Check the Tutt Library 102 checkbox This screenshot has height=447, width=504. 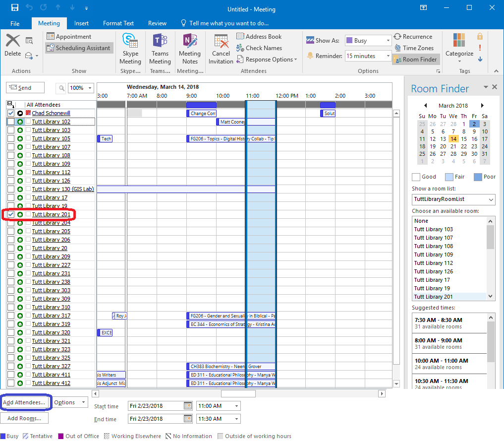11,122
